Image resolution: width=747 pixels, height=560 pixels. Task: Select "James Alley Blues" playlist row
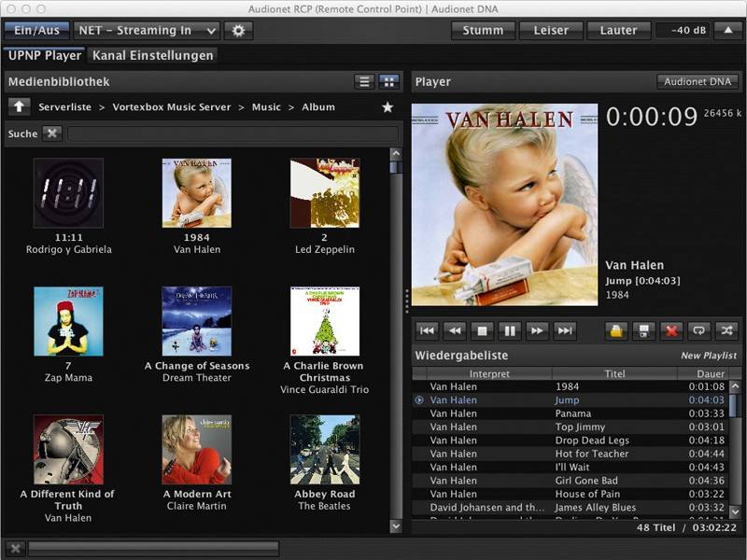pyautogui.click(x=571, y=508)
